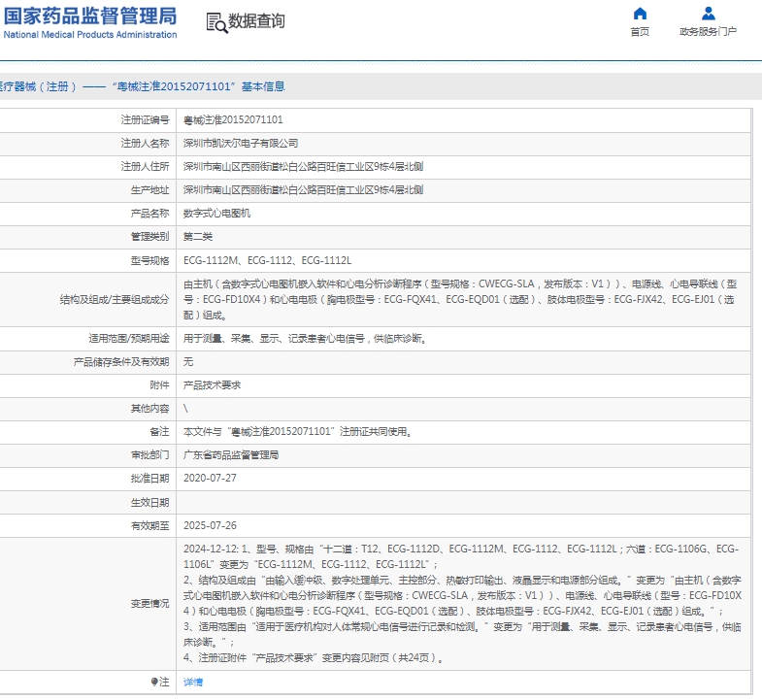The height and width of the screenshot is (700, 762).
Task: Click the 型号规格 label
Action: 149,260
